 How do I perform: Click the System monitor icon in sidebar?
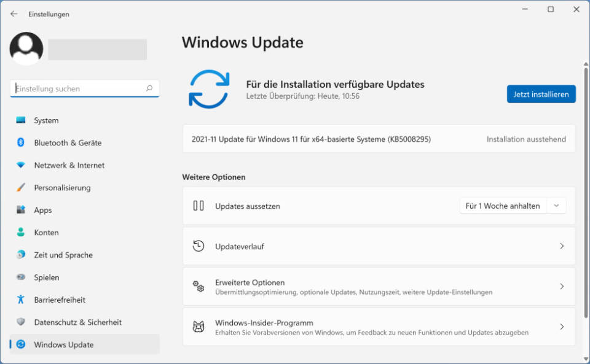pos(21,120)
